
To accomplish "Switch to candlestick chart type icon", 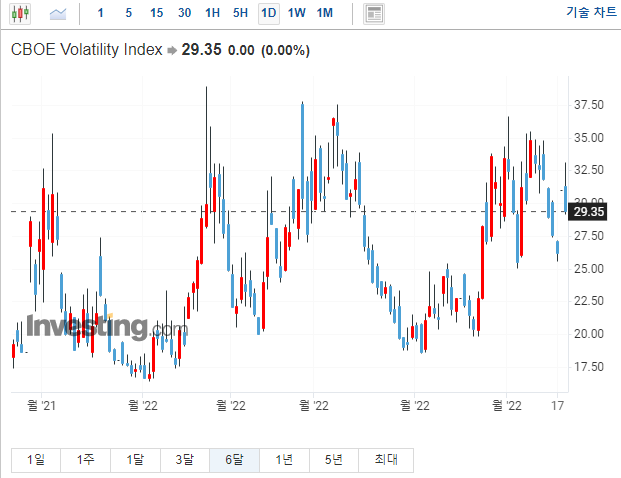I will pos(20,13).
